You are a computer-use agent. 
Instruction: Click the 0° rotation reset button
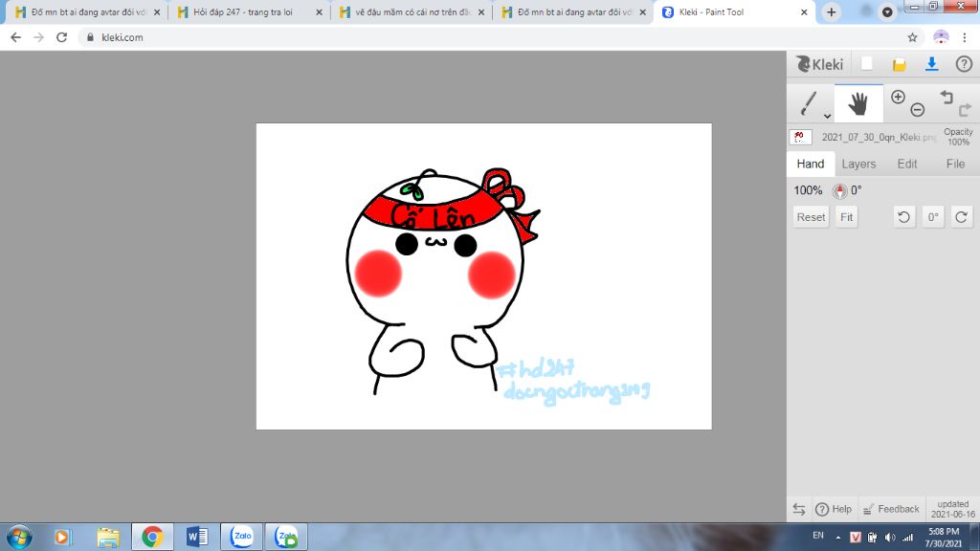pos(933,217)
